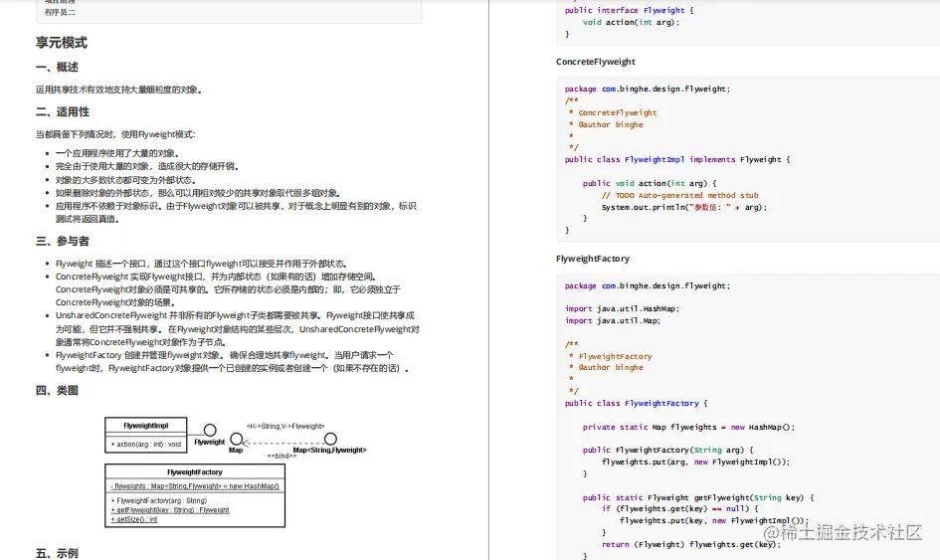
Task: Click the bold "FlyweightFactory" heading above the code block
Action: (x=592, y=259)
